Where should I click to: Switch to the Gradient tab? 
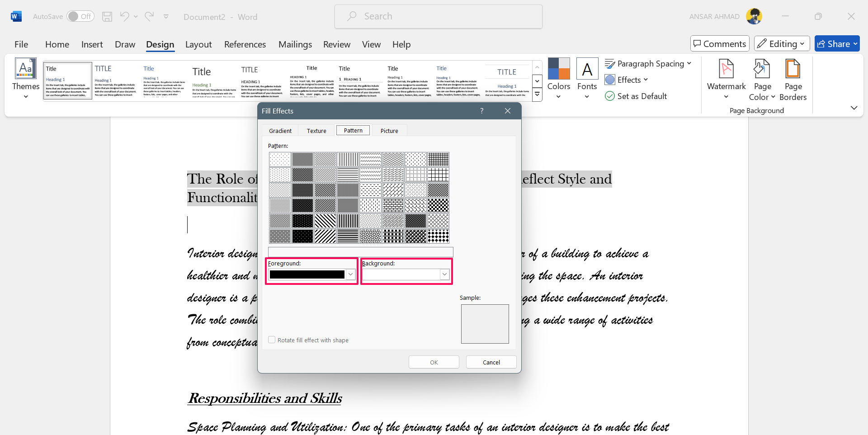coord(280,131)
